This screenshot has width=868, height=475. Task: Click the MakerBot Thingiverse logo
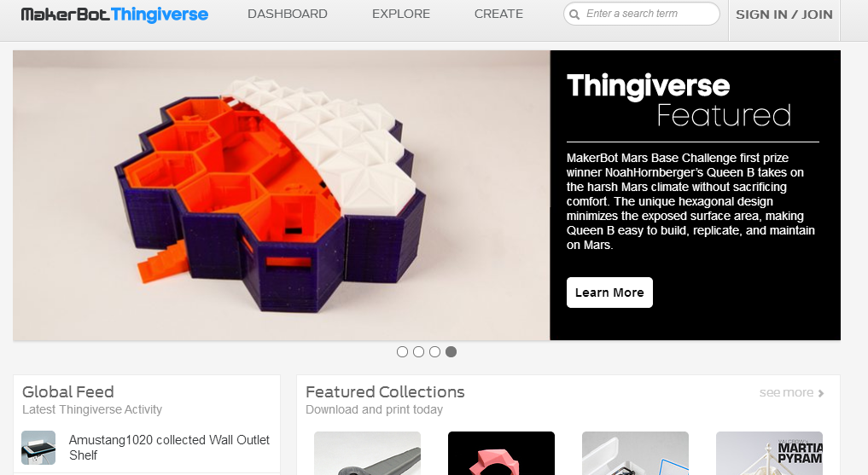tap(114, 14)
